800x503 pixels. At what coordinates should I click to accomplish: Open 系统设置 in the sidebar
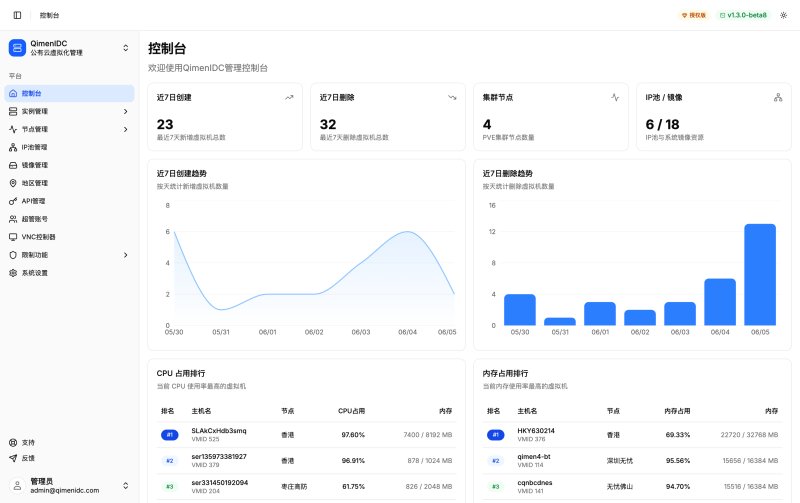click(x=69, y=273)
